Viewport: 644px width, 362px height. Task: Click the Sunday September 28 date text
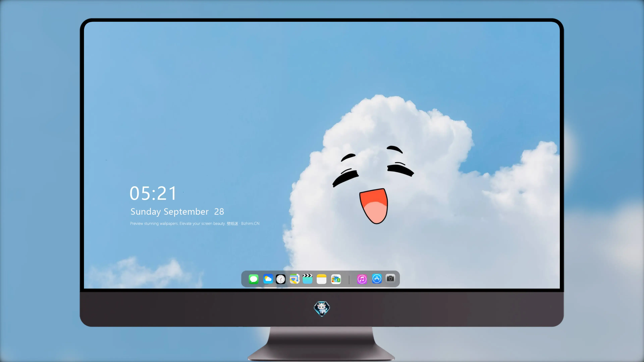coord(177,212)
